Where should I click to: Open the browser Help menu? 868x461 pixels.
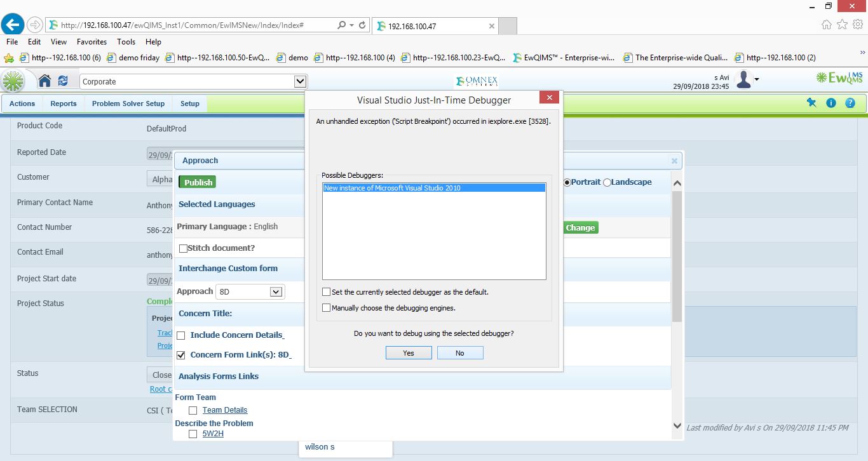click(x=153, y=41)
